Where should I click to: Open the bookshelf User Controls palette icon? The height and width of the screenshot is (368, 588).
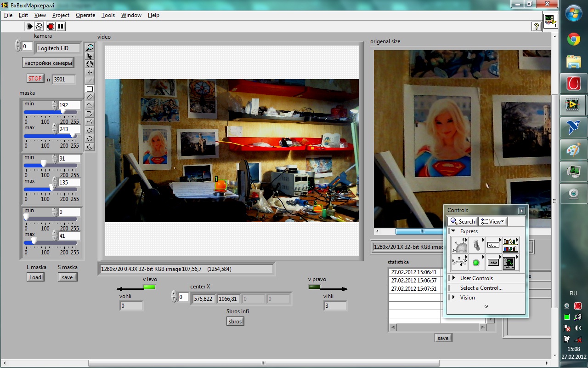coord(511,245)
